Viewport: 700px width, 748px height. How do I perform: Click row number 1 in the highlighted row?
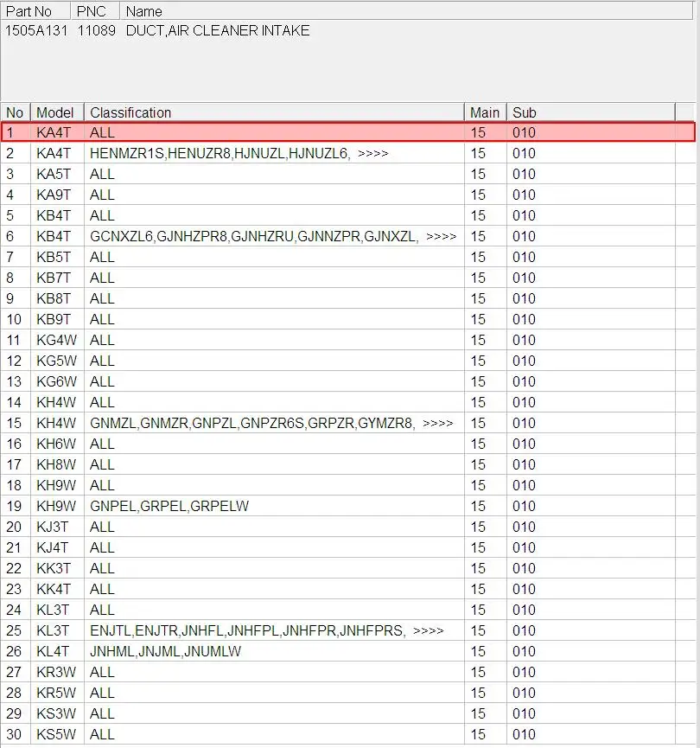(10, 132)
